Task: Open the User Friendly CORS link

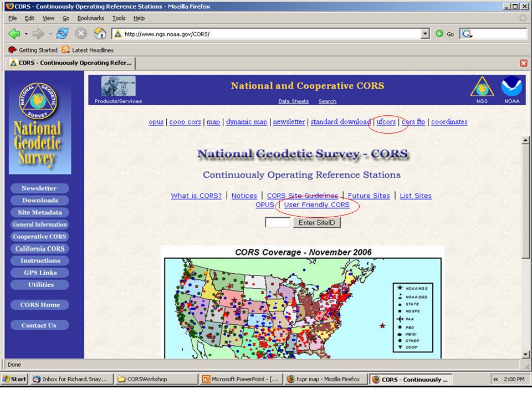Action: pos(316,204)
